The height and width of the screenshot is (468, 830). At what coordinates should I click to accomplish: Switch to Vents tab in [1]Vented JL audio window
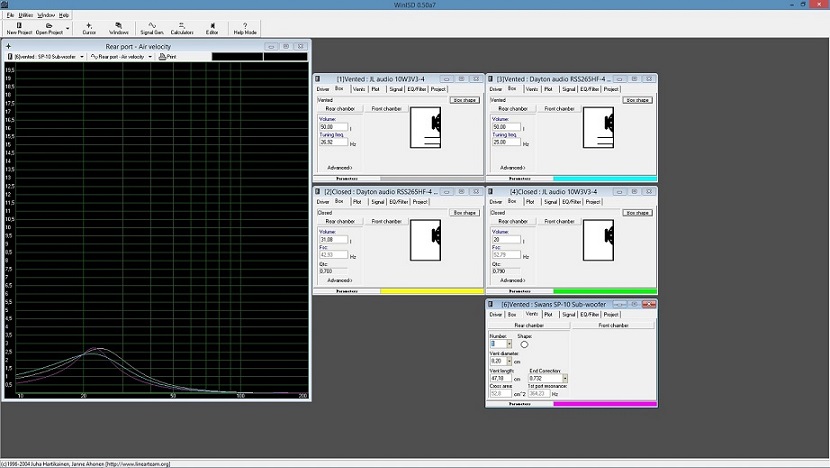point(359,89)
